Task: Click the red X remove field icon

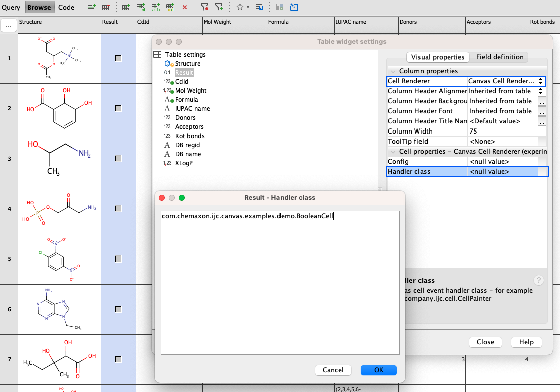Action: tap(185, 7)
